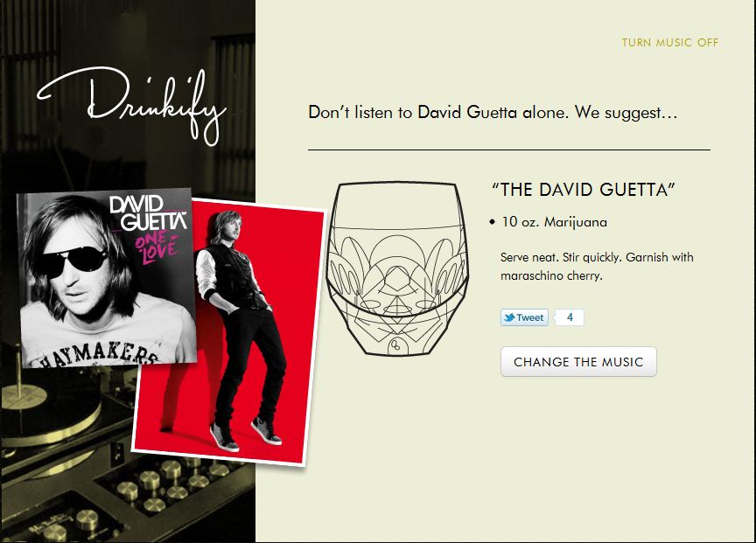The image size is (756, 543).
Task: Click the Change the Music button
Action: click(578, 361)
